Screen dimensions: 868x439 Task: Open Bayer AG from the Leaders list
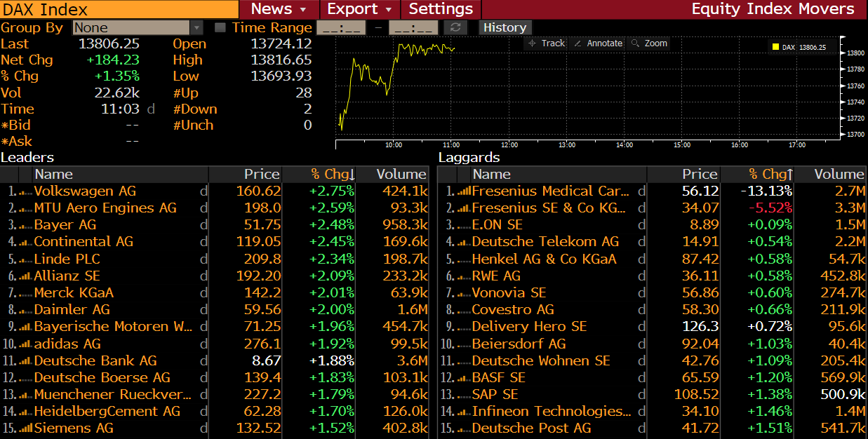65,225
